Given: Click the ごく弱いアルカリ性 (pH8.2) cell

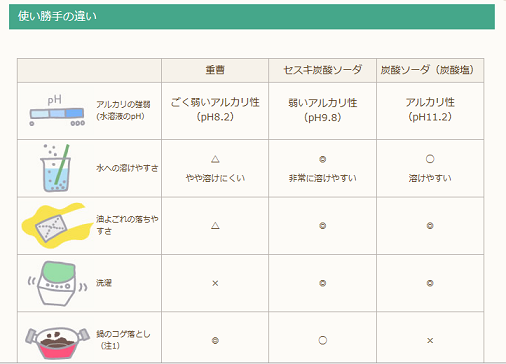Looking at the screenshot, I should click(x=215, y=111).
